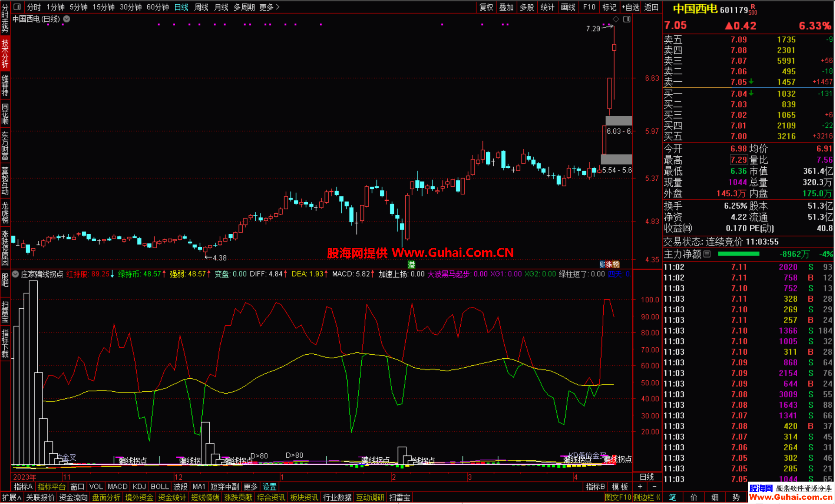This screenshot has width=835, height=504.
Task: Click the 标记 mark button
Action: (x=609, y=7)
